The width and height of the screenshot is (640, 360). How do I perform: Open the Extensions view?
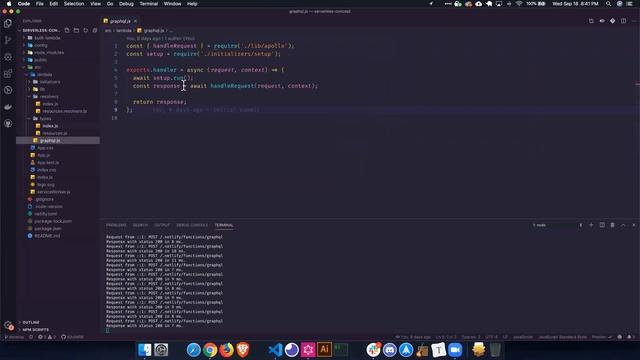pyautogui.click(x=8, y=73)
